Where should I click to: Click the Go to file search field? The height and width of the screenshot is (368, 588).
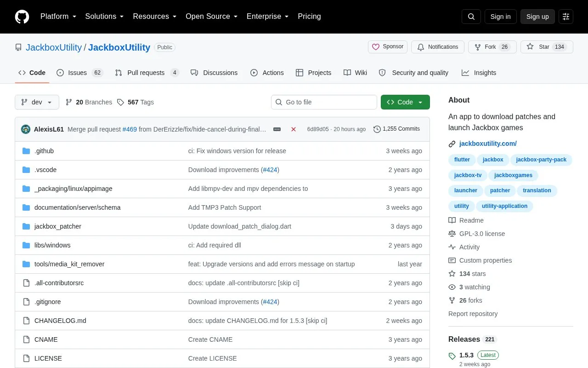[x=324, y=102]
